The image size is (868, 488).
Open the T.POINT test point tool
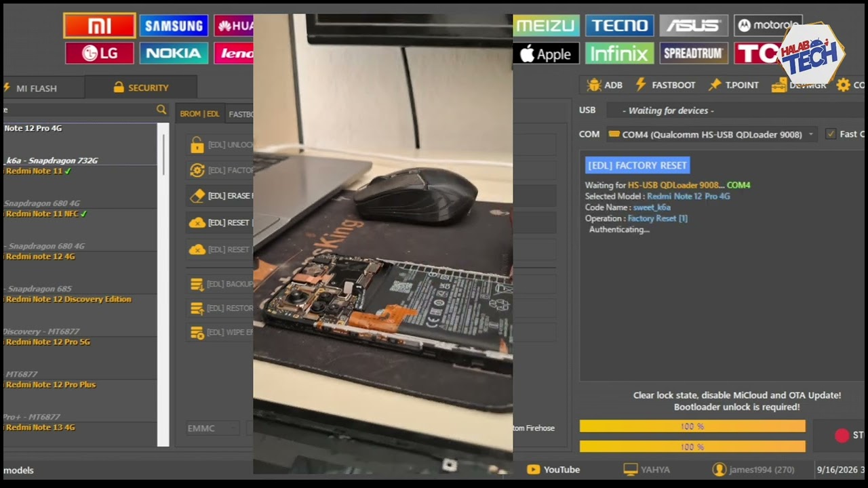[734, 85]
